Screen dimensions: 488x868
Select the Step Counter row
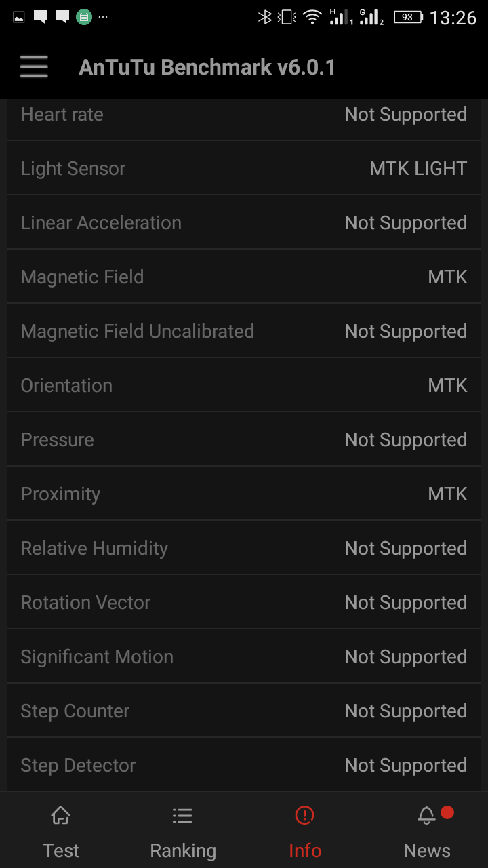[244, 711]
